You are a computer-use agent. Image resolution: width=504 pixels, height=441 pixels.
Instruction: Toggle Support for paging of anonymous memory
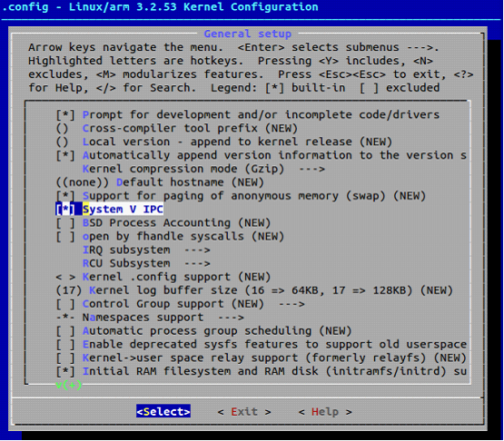(x=65, y=196)
